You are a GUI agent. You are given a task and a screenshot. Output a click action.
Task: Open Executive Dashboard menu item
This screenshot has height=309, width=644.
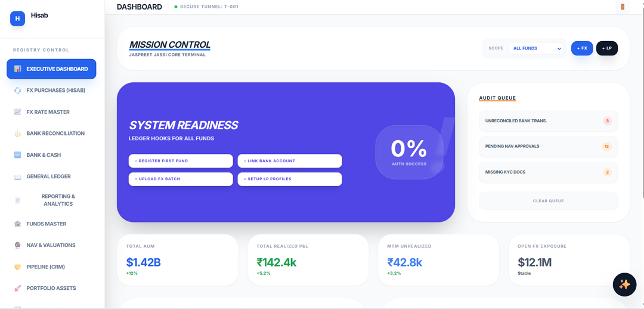pos(51,69)
